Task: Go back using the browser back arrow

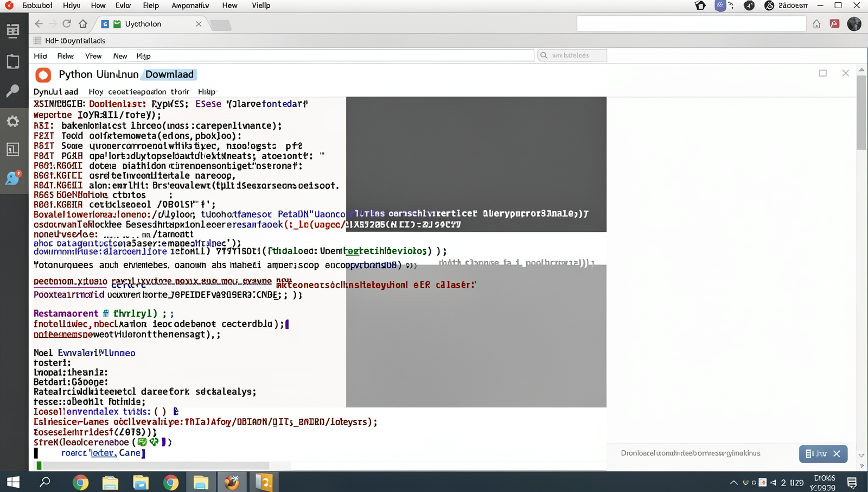Action: coord(39,24)
